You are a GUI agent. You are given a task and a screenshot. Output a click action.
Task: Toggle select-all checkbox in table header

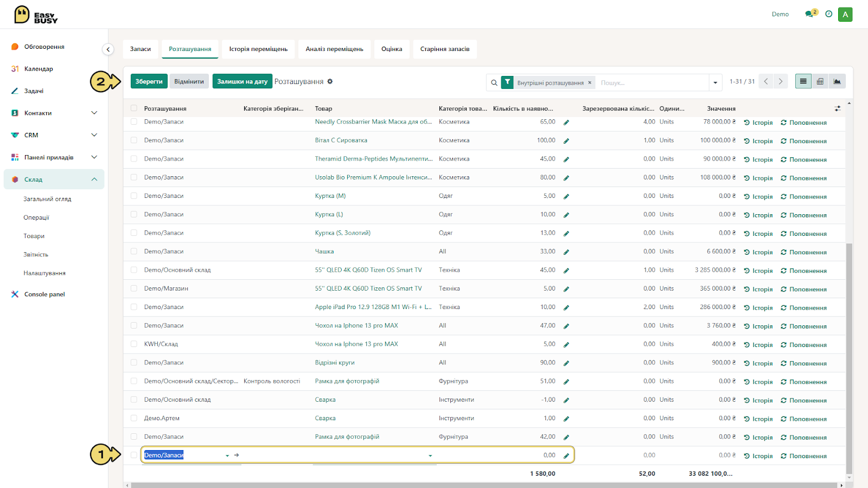tap(134, 108)
